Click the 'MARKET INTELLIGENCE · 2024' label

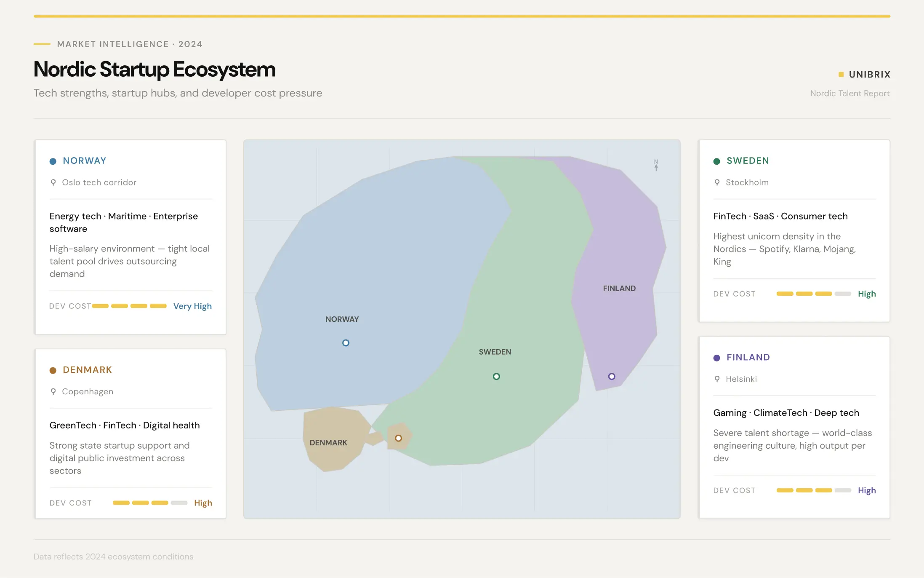point(130,44)
